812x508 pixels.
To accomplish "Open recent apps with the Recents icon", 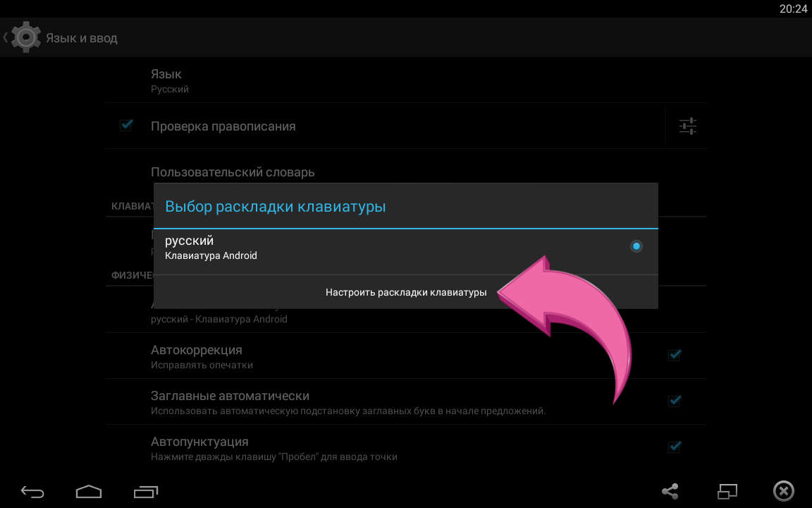I will click(147, 490).
